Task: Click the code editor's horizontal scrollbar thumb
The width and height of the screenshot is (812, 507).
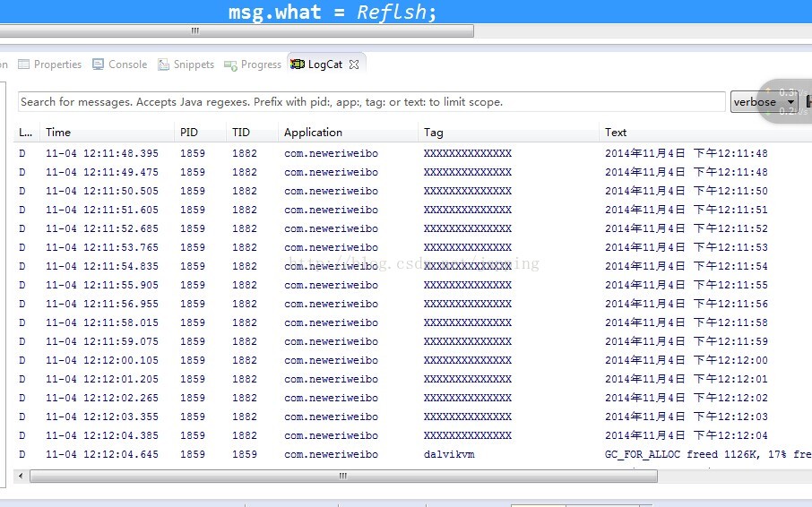Action: pyautogui.click(x=195, y=30)
